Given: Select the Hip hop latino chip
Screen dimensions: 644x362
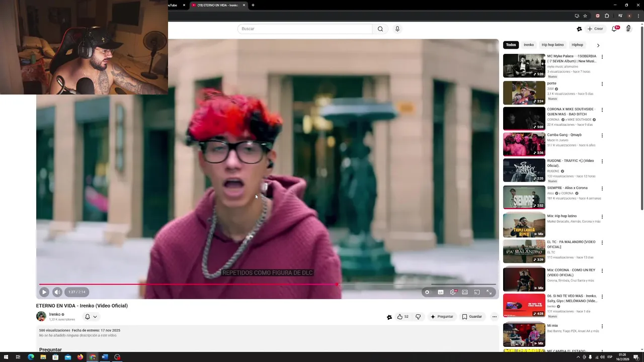Looking at the screenshot, I should pos(552,45).
